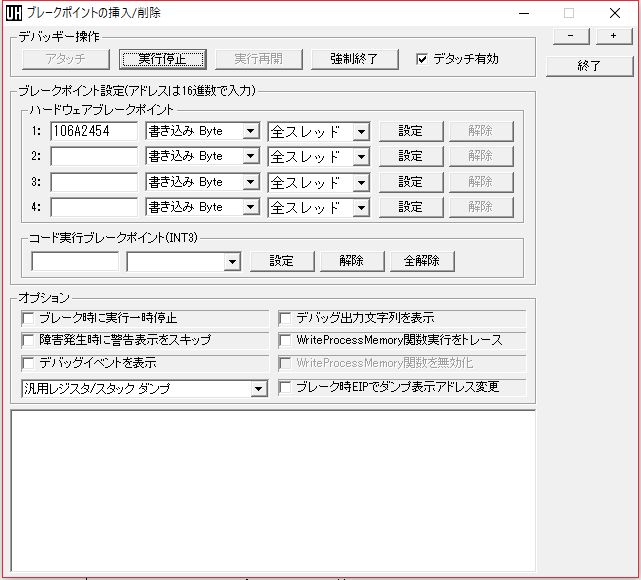Close the ブレークポイント window
The width and height of the screenshot is (641, 580).
(x=614, y=13)
